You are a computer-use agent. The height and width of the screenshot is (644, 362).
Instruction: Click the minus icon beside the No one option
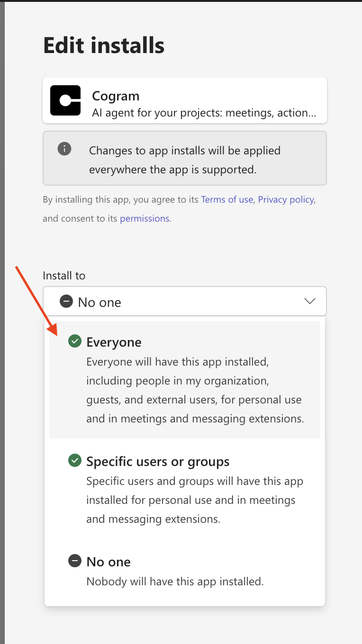tap(75, 561)
